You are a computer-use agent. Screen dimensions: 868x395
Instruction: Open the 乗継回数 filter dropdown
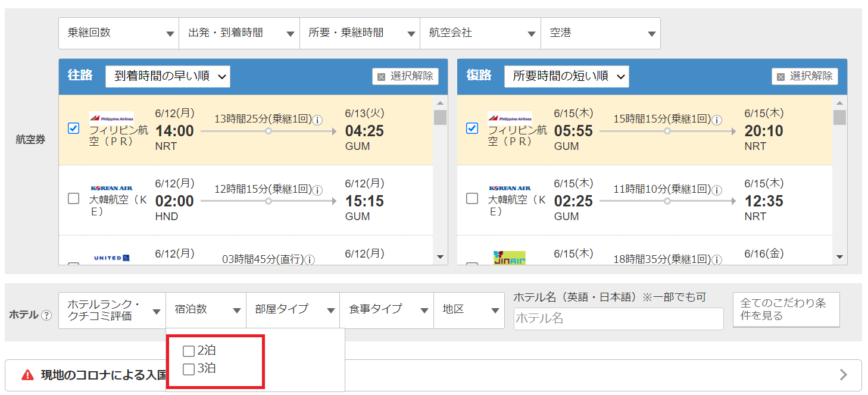point(118,33)
